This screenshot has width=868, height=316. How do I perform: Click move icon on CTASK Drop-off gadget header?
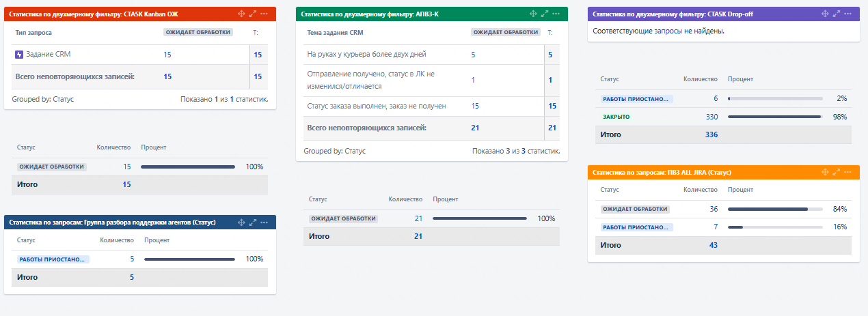[825, 14]
